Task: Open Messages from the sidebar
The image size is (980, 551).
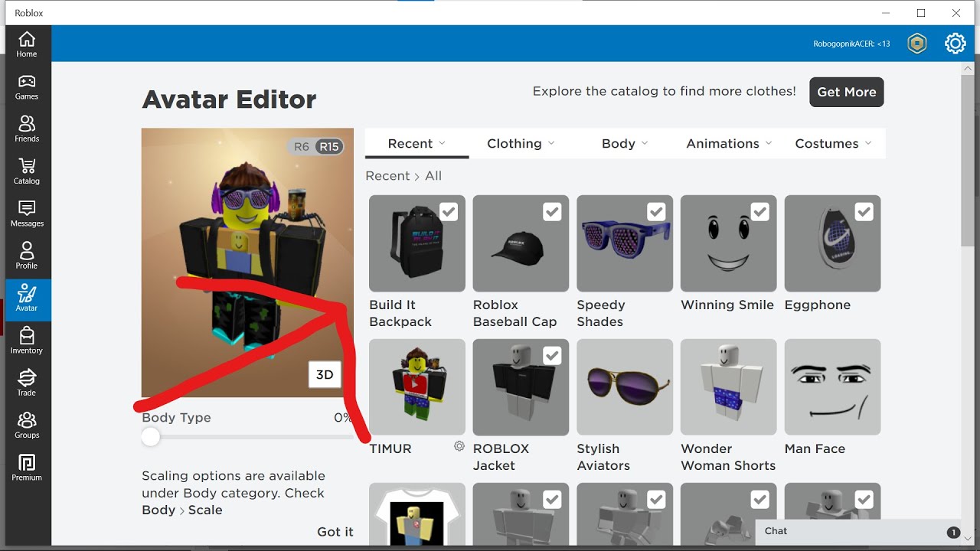Action: tap(27, 214)
